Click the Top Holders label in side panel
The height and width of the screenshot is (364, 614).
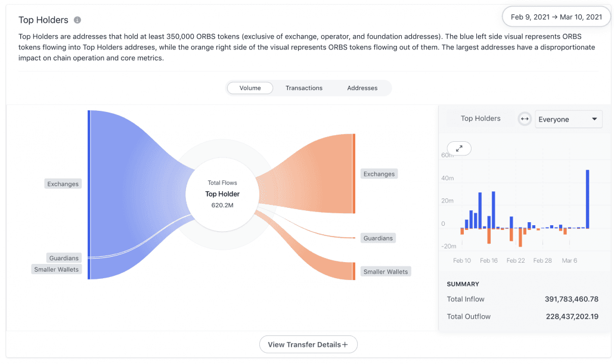(480, 119)
